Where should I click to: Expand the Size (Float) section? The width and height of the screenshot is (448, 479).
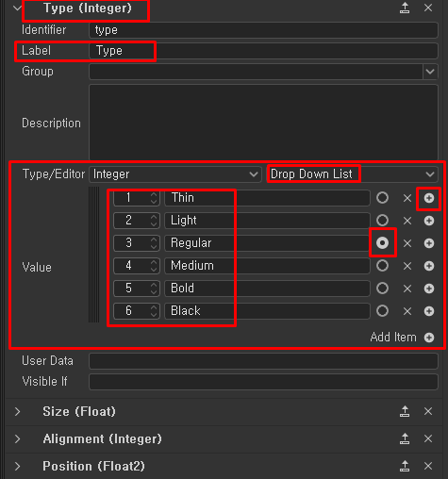[x=17, y=411]
